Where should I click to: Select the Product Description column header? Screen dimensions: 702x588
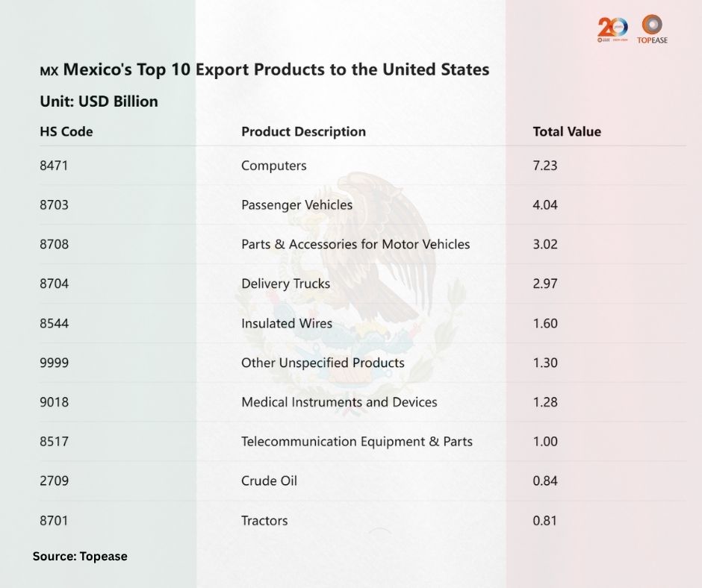[x=303, y=131]
